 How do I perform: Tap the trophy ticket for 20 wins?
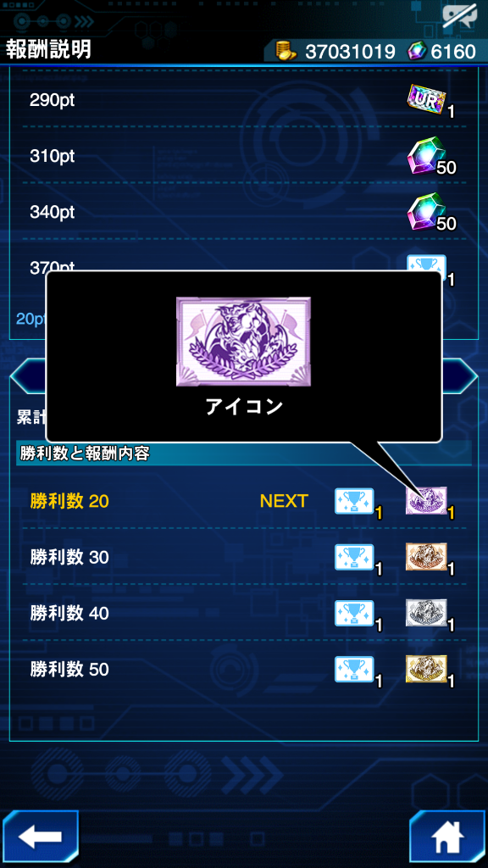pos(354,502)
